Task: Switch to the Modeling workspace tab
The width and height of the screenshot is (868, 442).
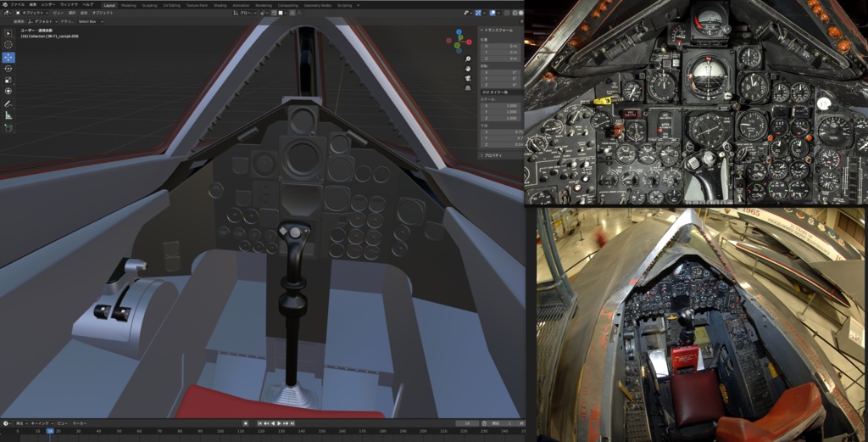Action: (x=129, y=6)
